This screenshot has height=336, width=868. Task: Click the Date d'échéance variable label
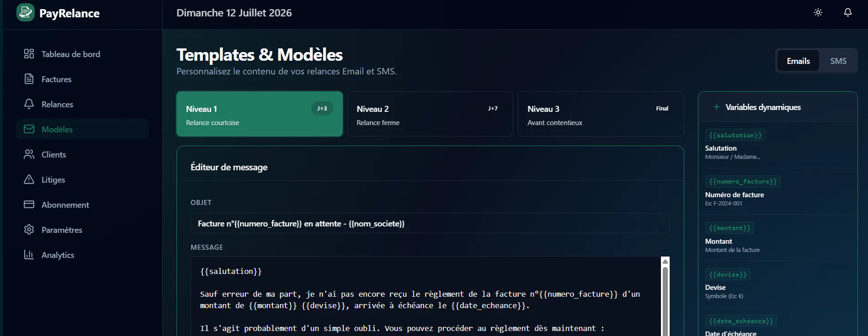click(731, 333)
